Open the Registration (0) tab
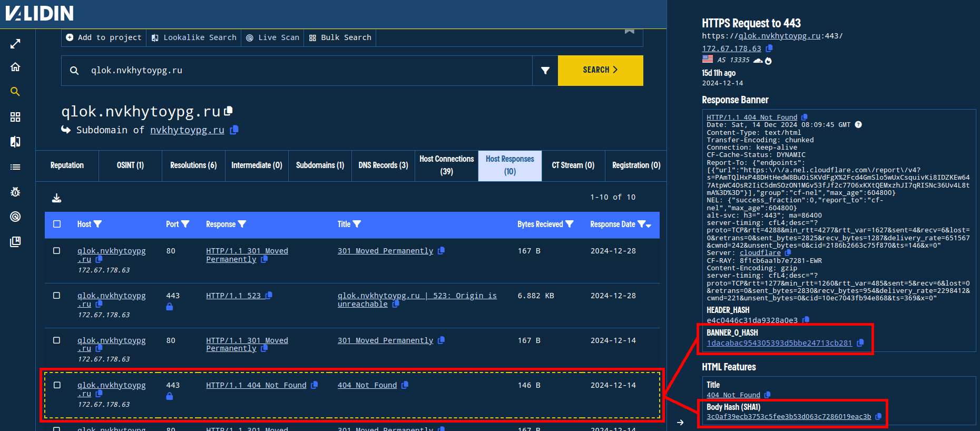Image resolution: width=980 pixels, height=431 pixels. 636,165
